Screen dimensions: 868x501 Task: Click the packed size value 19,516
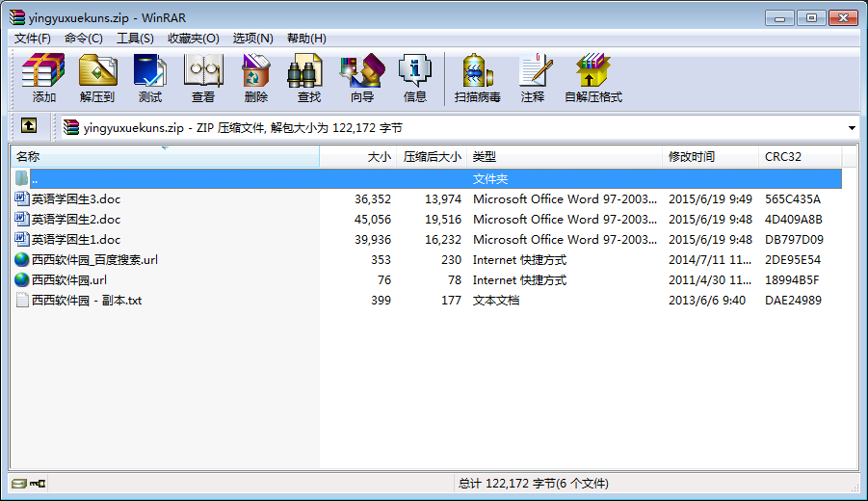click(443, 220)
